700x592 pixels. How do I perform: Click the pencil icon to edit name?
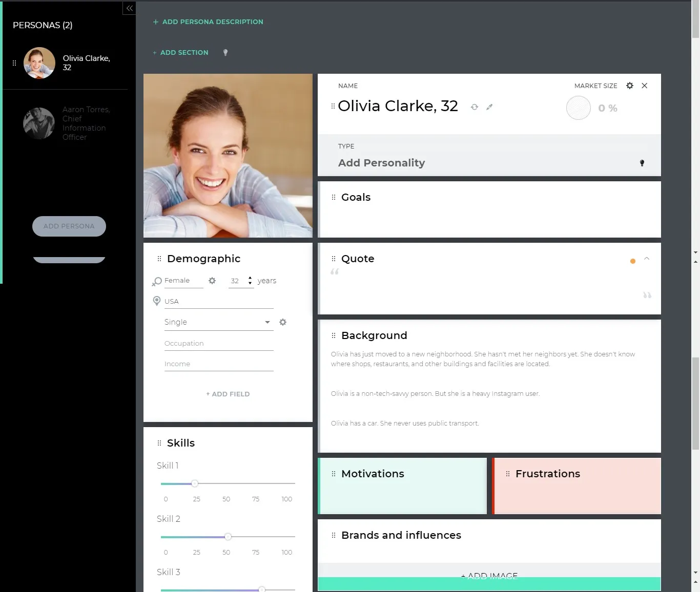489,107
